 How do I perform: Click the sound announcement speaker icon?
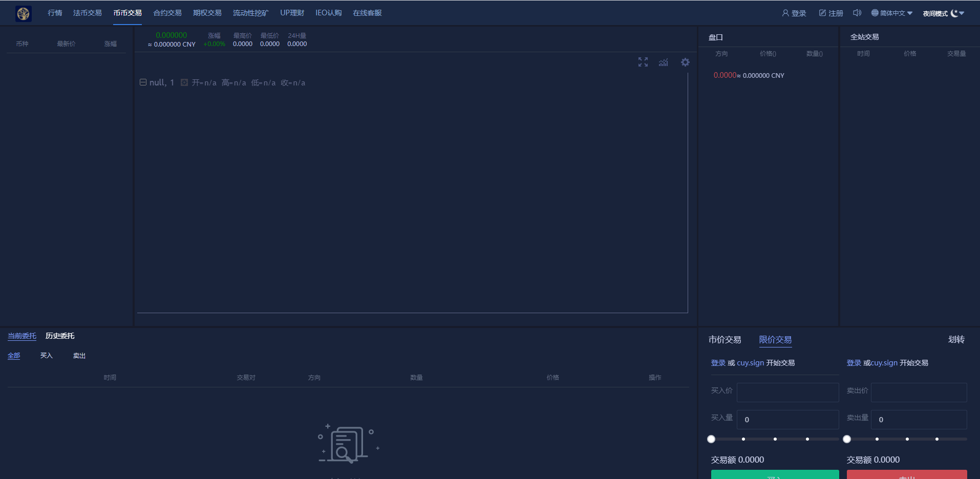(857, 13)
